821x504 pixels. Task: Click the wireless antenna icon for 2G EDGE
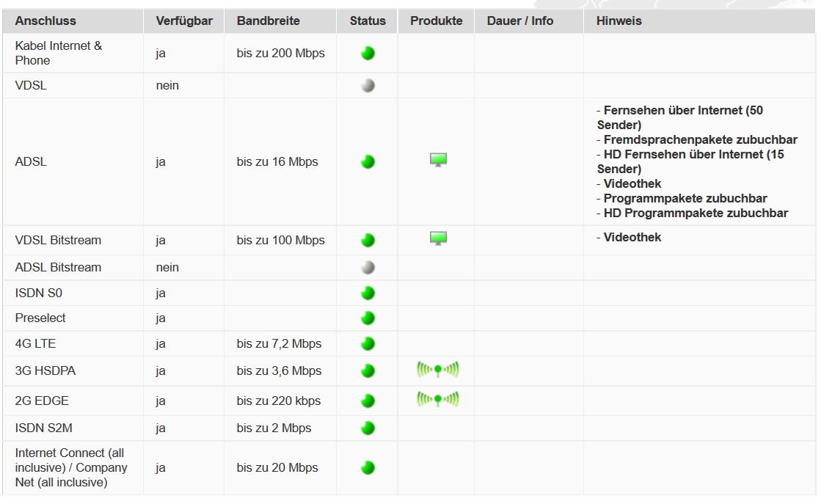(x=438, y=400)
